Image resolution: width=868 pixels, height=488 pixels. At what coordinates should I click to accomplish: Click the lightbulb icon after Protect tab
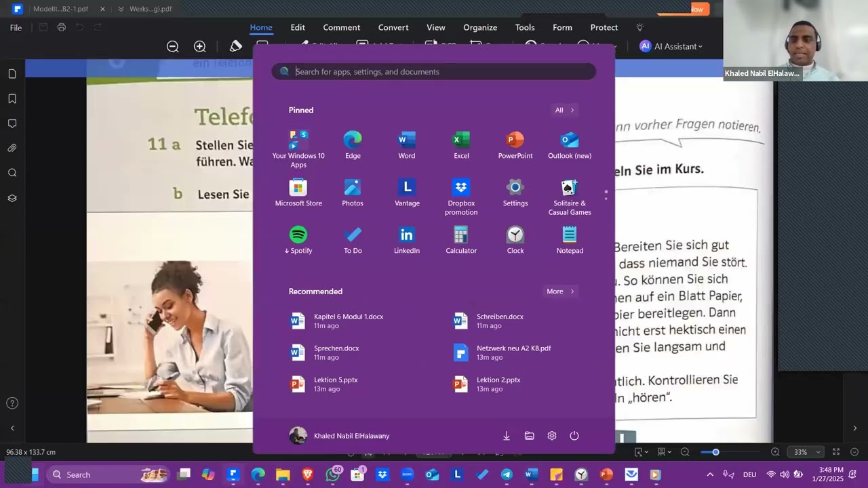pos(639,28)
